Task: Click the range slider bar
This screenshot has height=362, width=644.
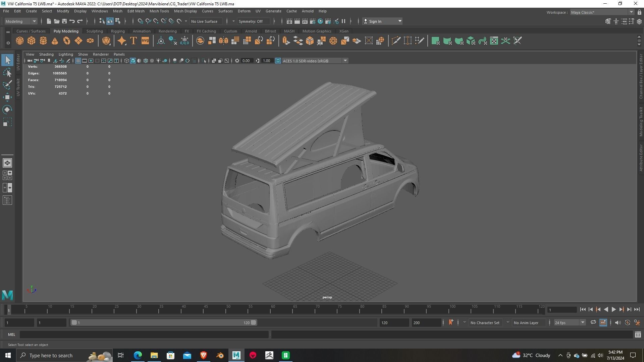Action: (x=164, y=322)
